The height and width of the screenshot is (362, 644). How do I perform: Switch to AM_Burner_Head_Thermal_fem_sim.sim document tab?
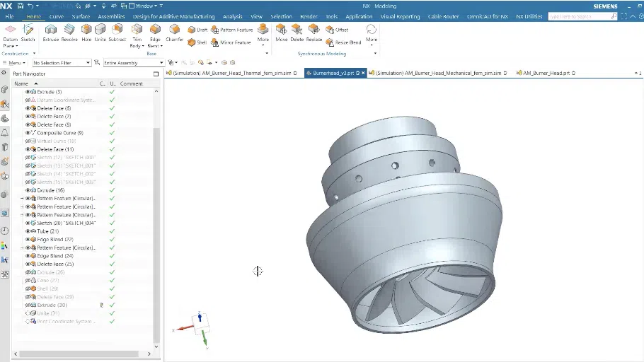click(x=231, y=73)
